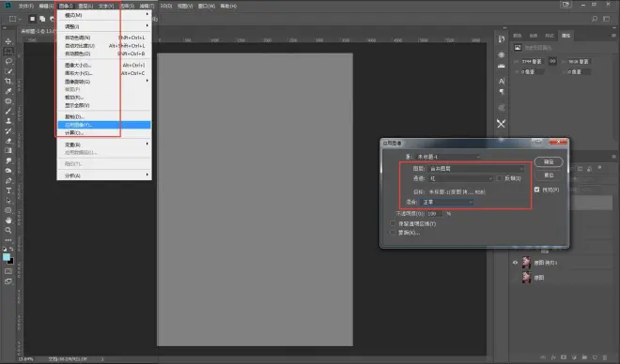
Task: Select the Crop tool
Action: (x=8, y=81)
